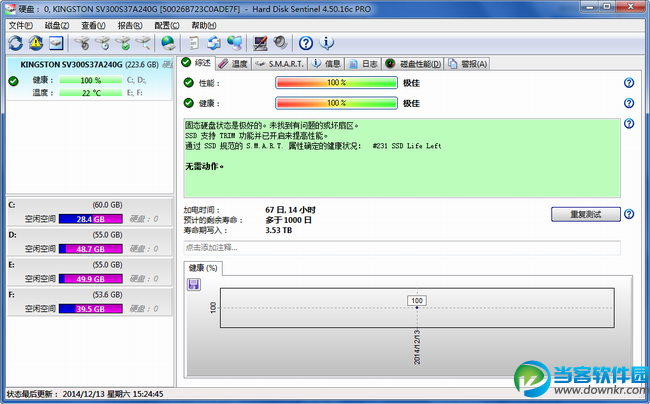Open the network computer globe icon
650x404 pixels.
tap(235, 43)
